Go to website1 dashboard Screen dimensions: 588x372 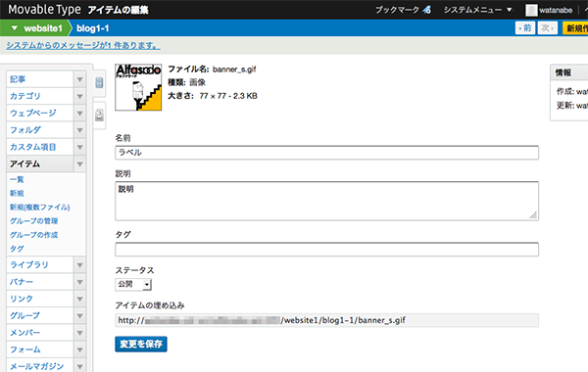click(x=43, y=28)
